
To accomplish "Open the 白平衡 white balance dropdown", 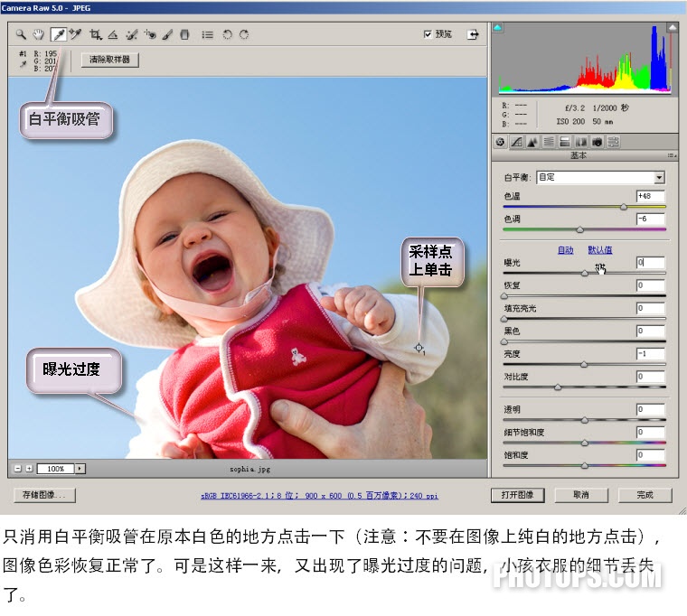I will point(601,177).
